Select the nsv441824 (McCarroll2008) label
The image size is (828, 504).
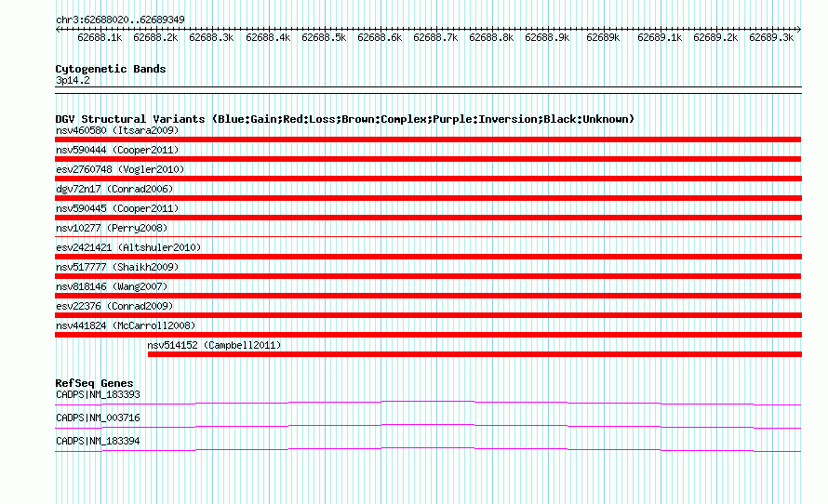pyautogui.click(x=126, y=325)
